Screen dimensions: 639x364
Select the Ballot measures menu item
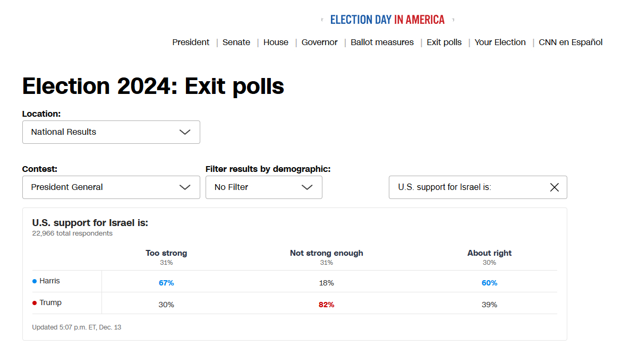pos(382,42)
